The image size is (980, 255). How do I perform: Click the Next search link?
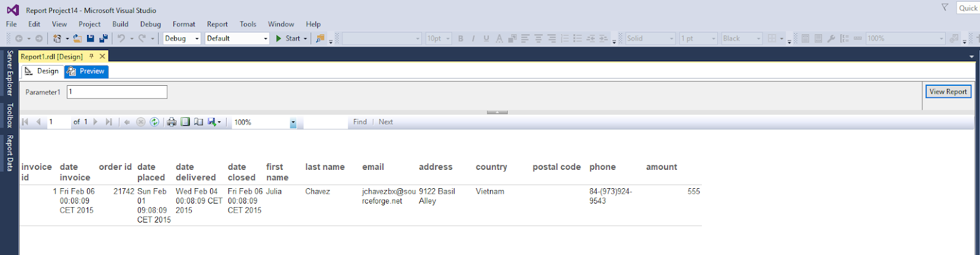[x=386, y=122]
